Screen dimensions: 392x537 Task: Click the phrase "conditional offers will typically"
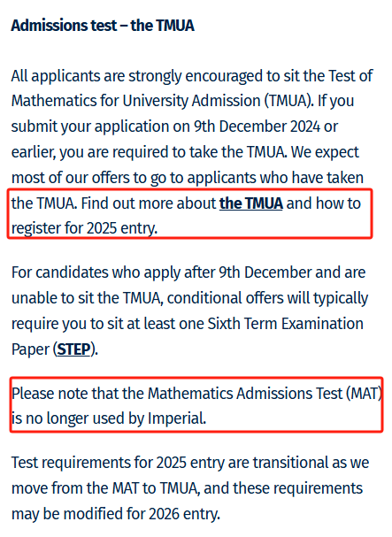point(267,298)
